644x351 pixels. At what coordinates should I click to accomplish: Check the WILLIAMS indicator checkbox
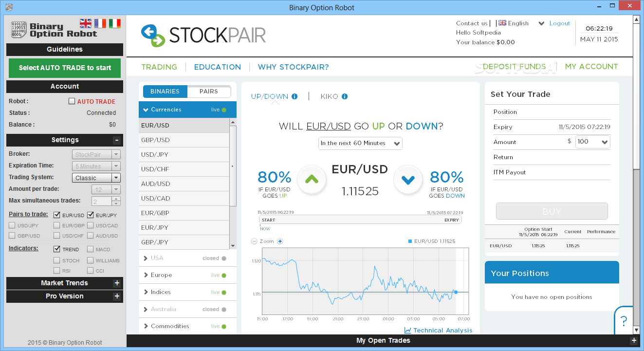point(91,260)
